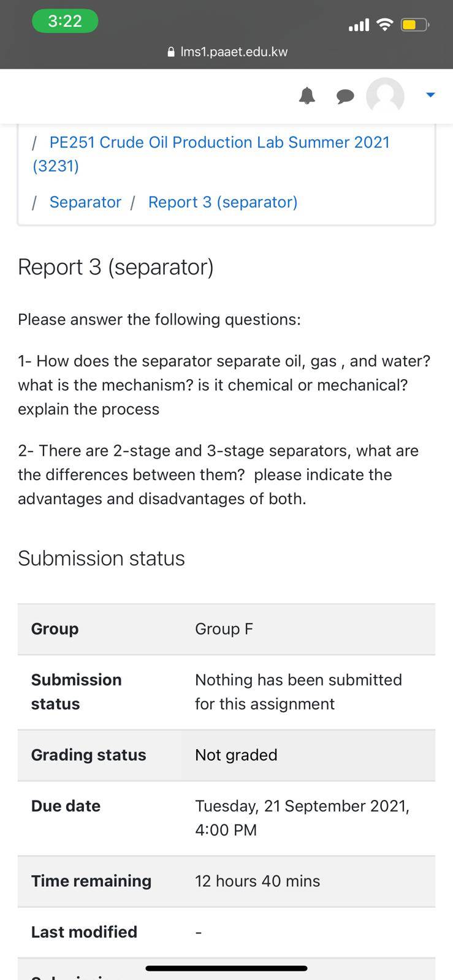The height and width of the screenshot is (980, 453).
Task: Open the Report 3 (separator) breadcrumb link
Action: pyautogui.click(x=223, y=202)
